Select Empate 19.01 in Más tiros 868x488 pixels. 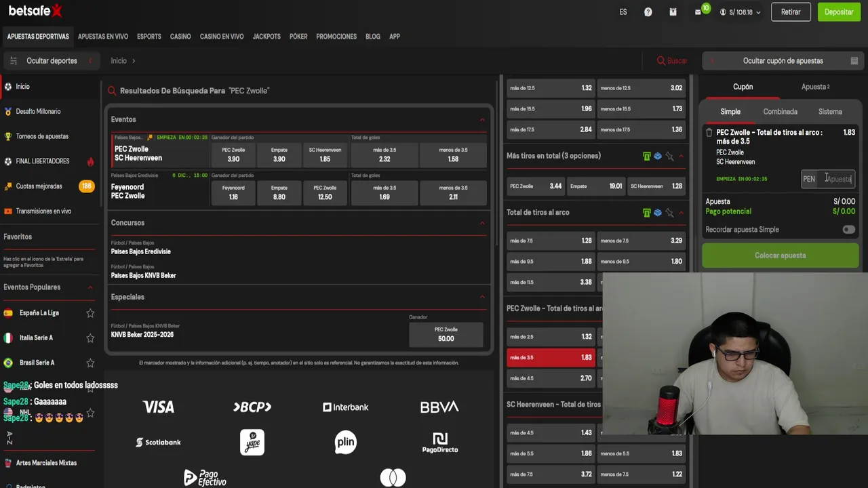click(x=595, y=186)
